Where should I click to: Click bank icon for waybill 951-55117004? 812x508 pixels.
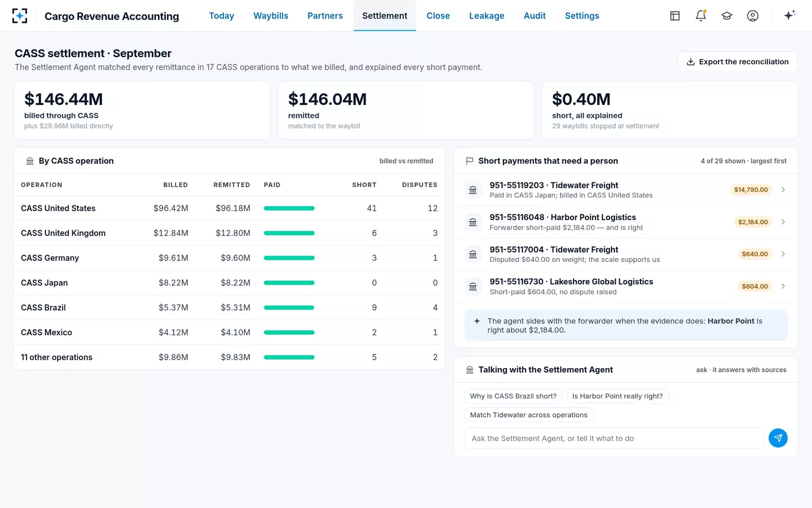pos(473,254)
